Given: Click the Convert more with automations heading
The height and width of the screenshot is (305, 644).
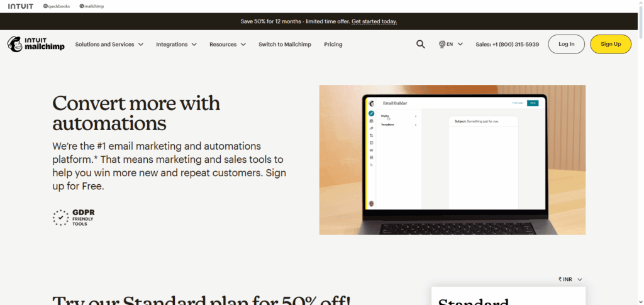Looking at the screenshot, I should point(136,113).
